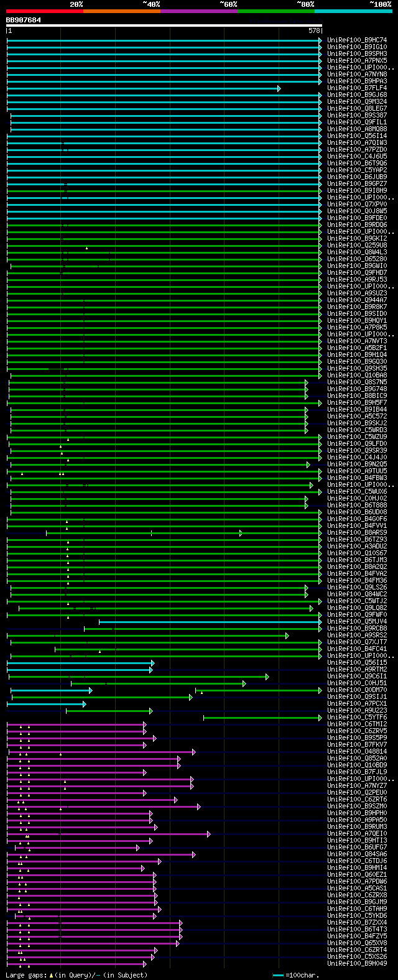
Task: Select the UniRef100_B8BIC9 label
Action: tap(357, 396)
